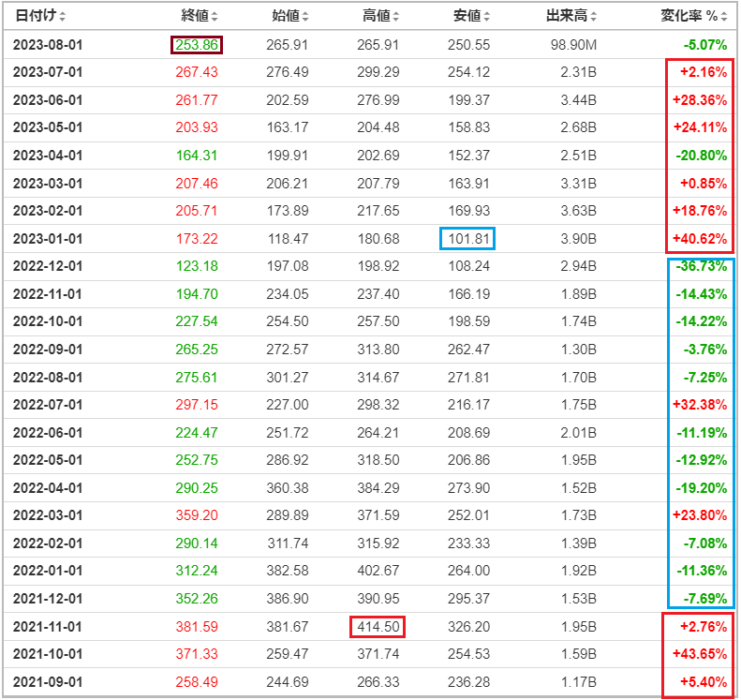Select the change rate +32.38%
This screenshot has width=741, height=700.
pyautogui.click(x=700, y=405)
